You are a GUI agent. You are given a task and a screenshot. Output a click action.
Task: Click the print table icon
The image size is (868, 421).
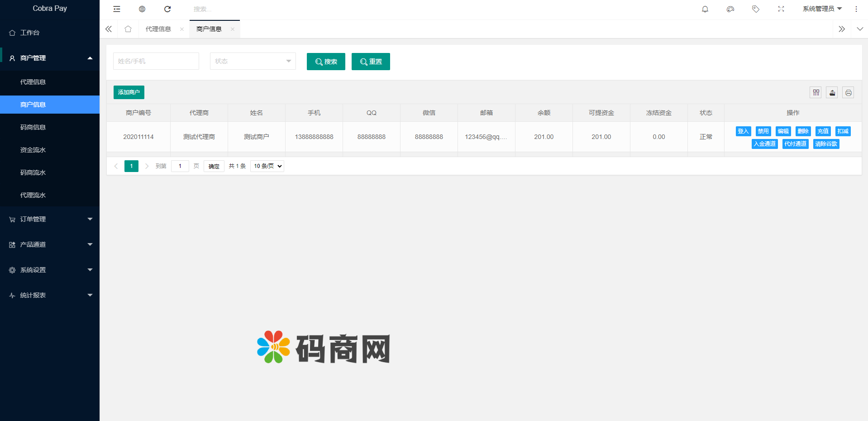(848, 93)
